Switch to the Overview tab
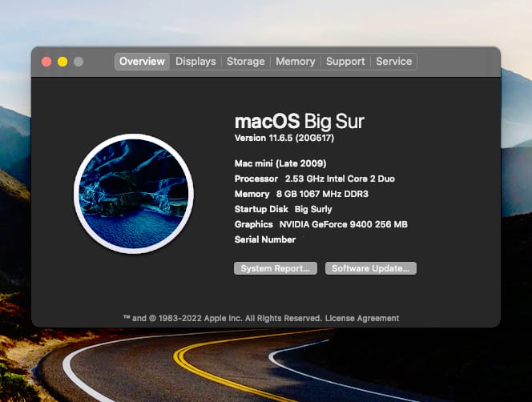Image resolution: width=532 pixels, height=402 pixels. (142, 62)
